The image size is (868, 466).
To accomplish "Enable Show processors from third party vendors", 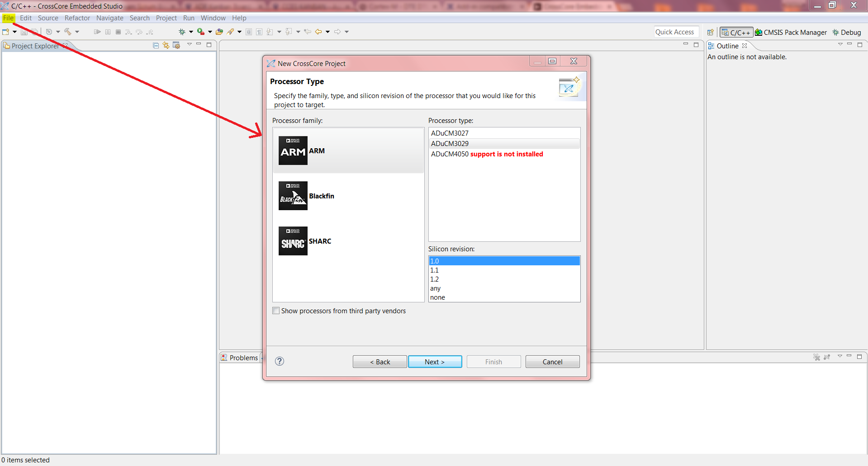I will click(x=276, y=311).
